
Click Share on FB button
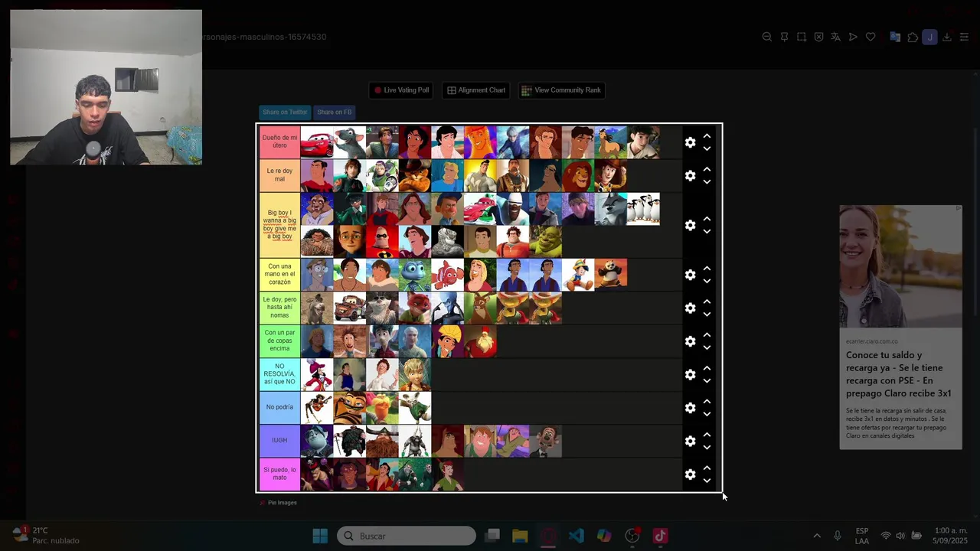334,112
